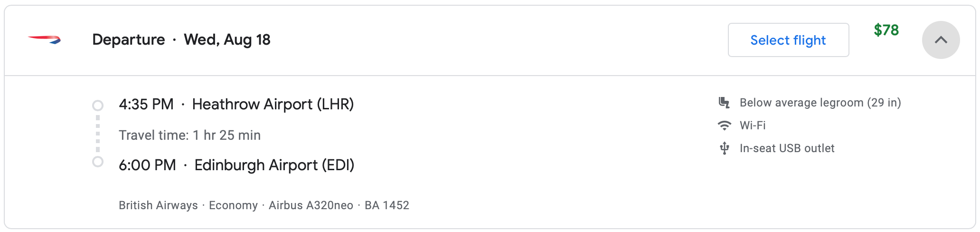Click the Wi-Fi amenity label
The height and width of the screenshot is (232, 980).
click(753, 126)
